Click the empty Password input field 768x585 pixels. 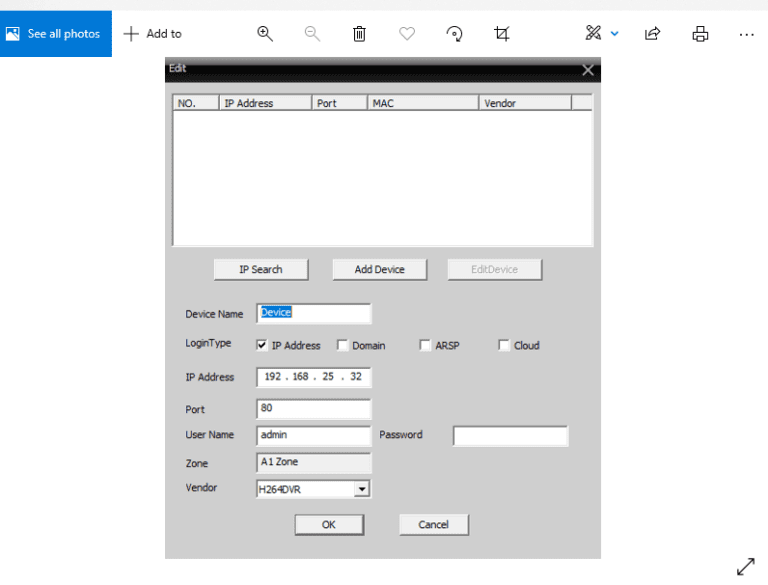510,436
